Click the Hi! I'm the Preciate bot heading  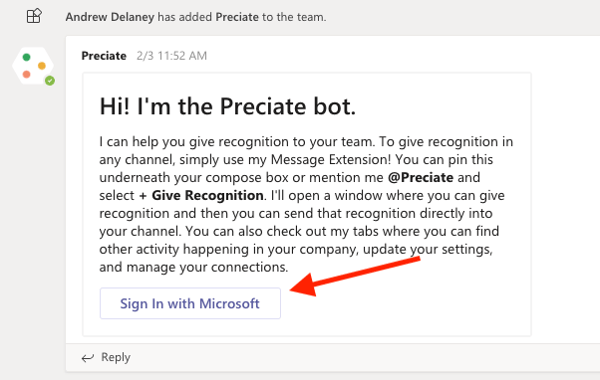pos(228,106)
